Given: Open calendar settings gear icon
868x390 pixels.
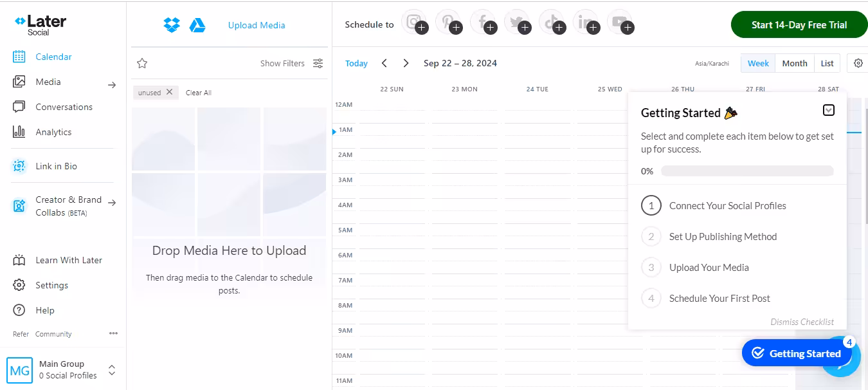Looking at the screenshot, I should [x=858, y=63].
